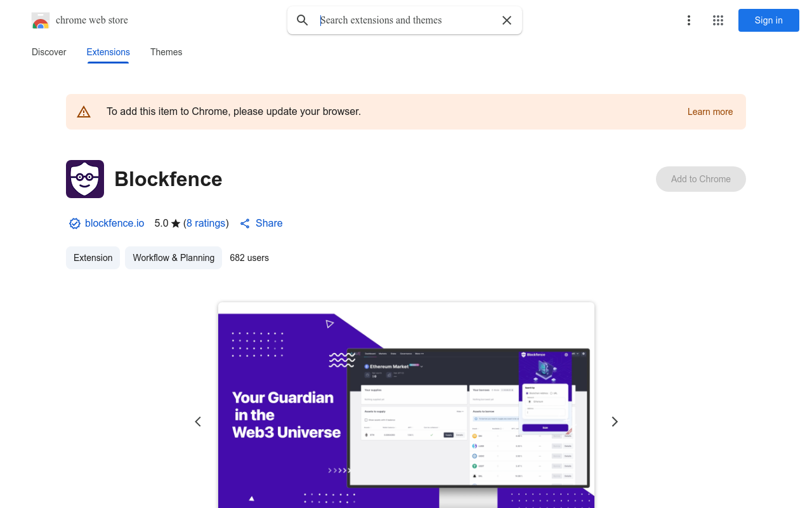Click the 5.0 rating value
This screenshot has height=508, width=812.
pyautogui.click(x=161, y=224)
